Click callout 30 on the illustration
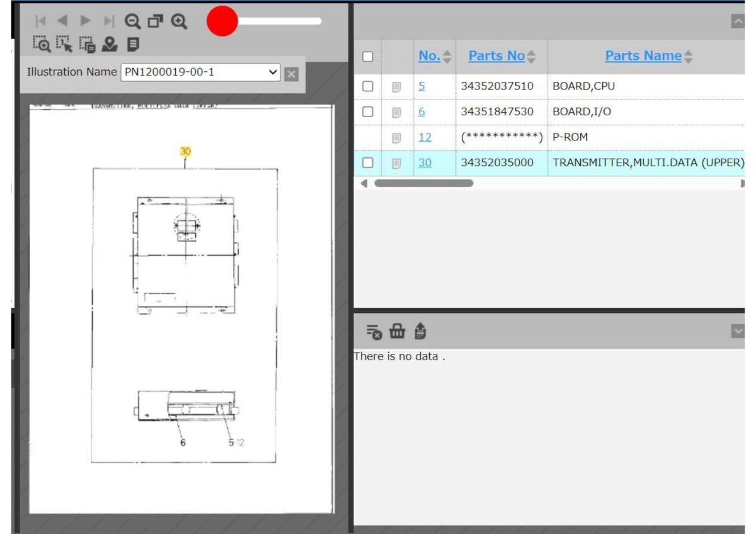 point(185,152)
